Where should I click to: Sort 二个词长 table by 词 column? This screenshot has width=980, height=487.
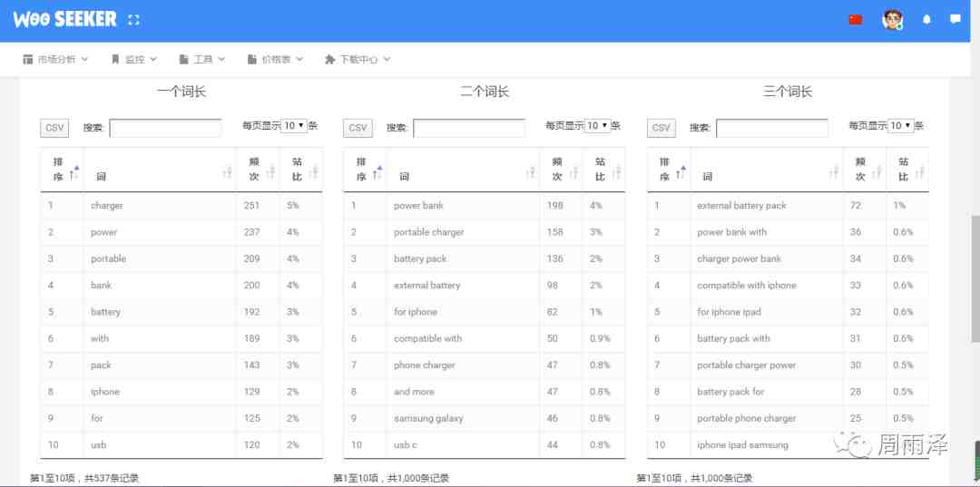463,170
